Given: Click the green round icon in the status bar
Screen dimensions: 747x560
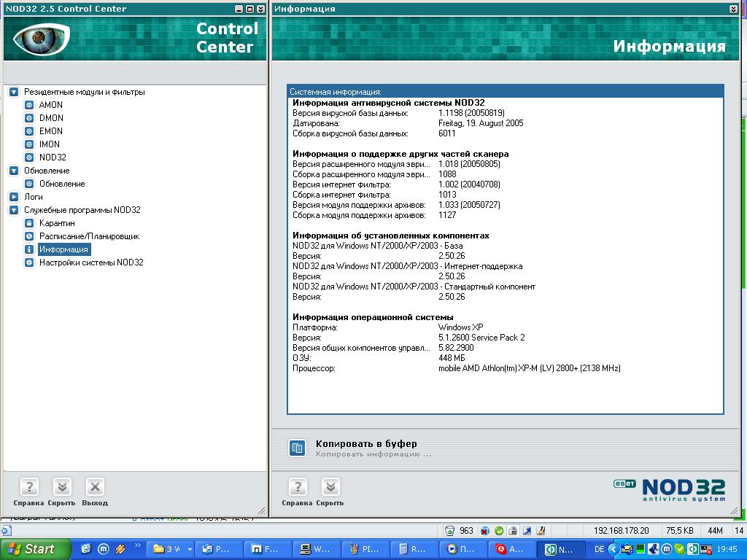Looking at the screenshot, I should 499,531.
